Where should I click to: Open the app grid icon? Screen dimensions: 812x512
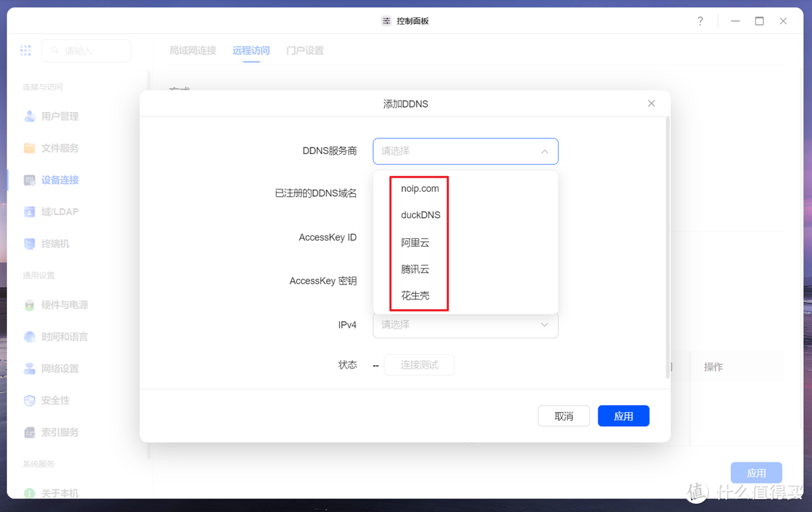tap(26, 50)
